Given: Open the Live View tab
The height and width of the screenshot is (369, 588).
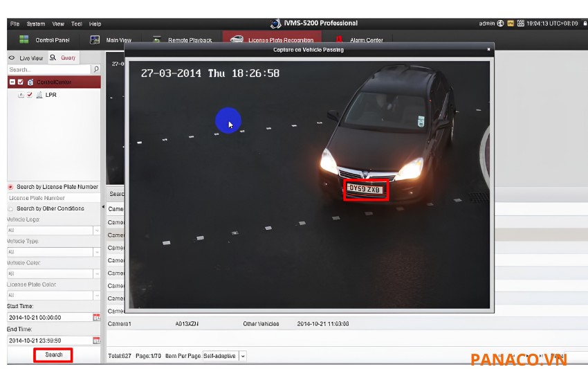Looking at the screenshot, I should (x=26, y=58).
